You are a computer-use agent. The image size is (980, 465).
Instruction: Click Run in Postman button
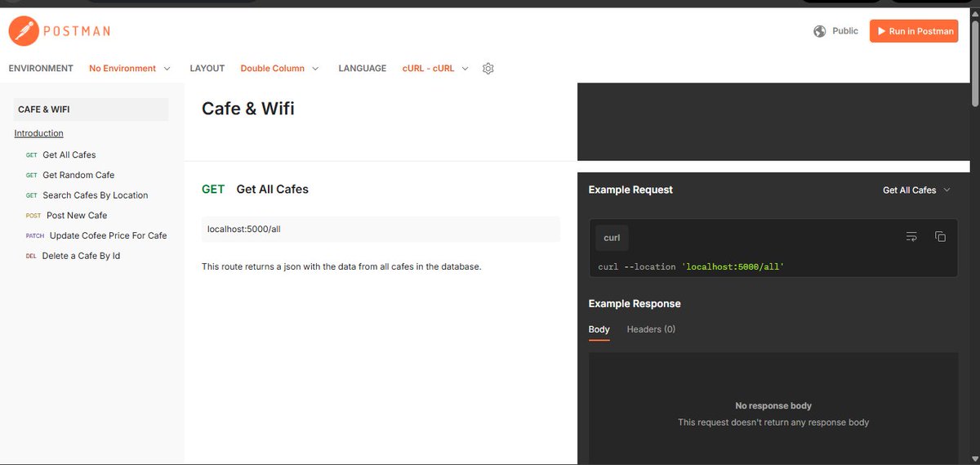pyautogui.click(x=914, y=31)
